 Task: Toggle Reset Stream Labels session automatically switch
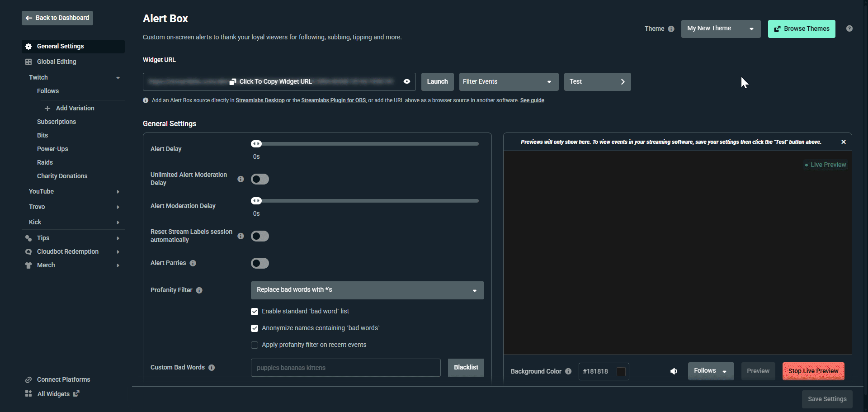coord(260,236)
